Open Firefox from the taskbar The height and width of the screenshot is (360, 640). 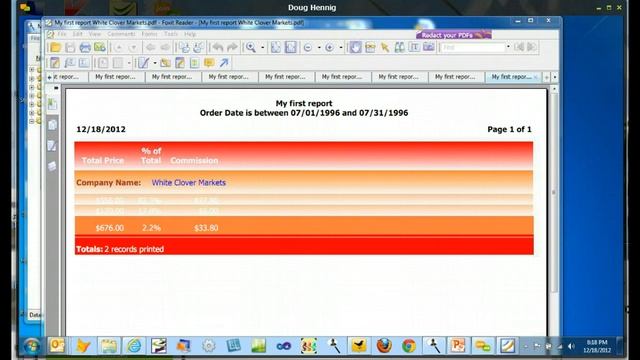pyautogui.click(x=384, y=346)
